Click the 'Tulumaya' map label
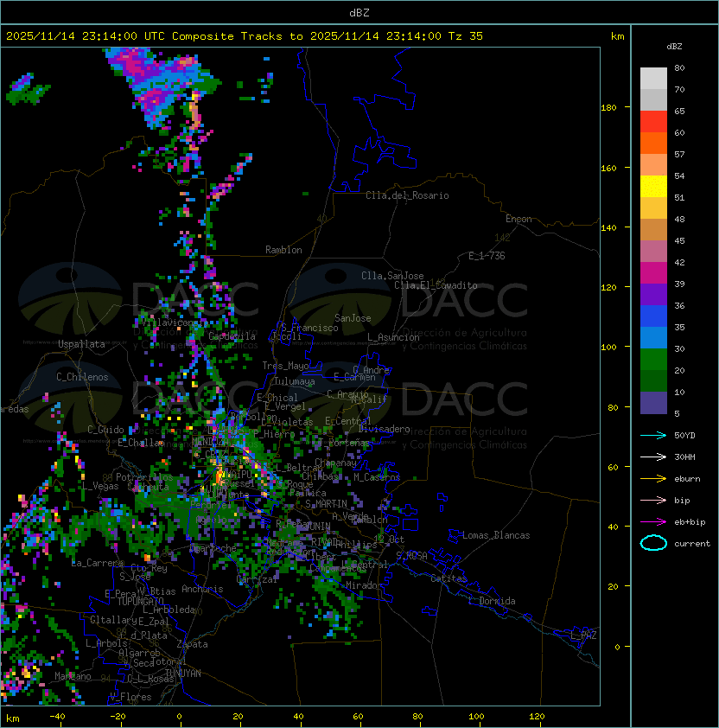719x728 pixels. pos(295,381)
